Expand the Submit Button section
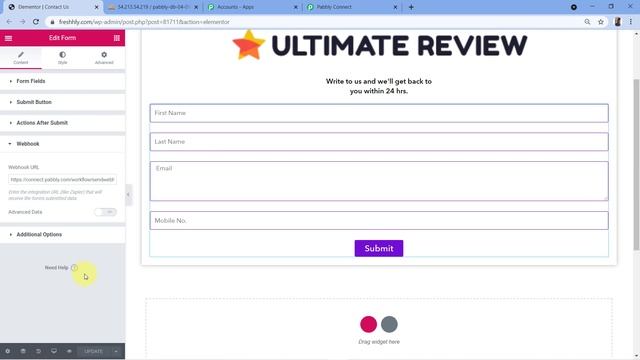The image size is (640, 360). point(62,102)
